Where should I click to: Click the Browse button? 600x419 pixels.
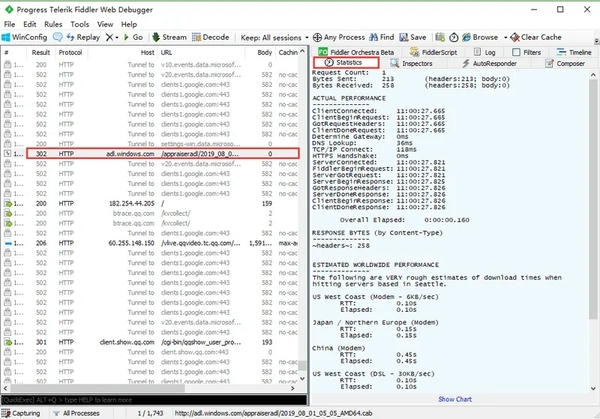(480, 37)
